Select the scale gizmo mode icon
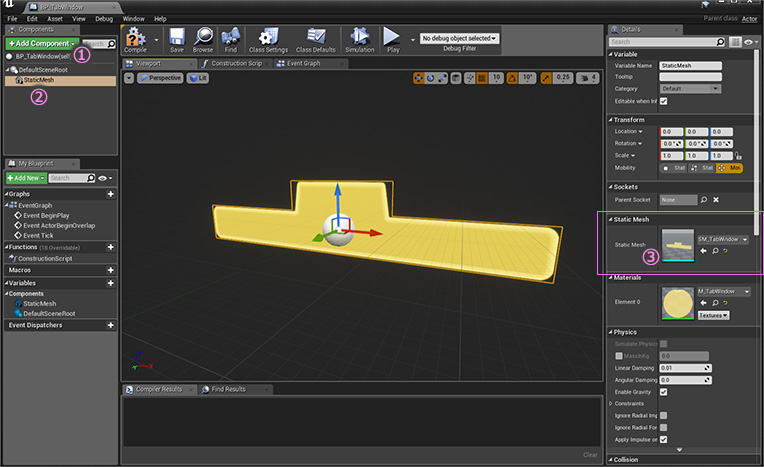764x467 pixels. (x=442, y=78)
